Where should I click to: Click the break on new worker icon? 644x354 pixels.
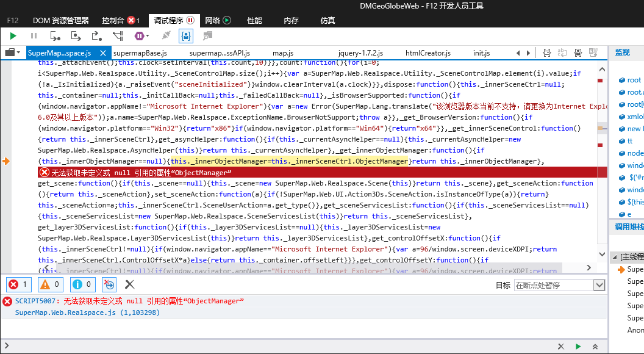[x=118, y=36]
